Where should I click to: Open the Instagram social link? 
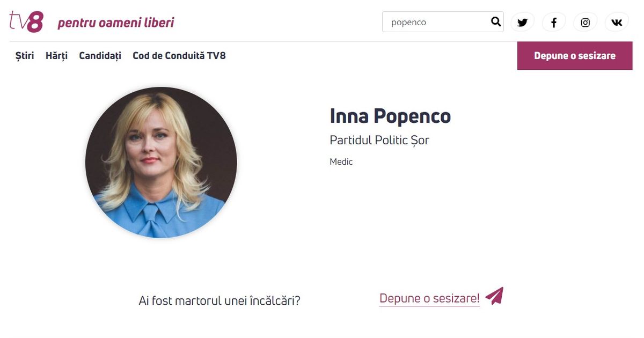click(x=586, y=22)
